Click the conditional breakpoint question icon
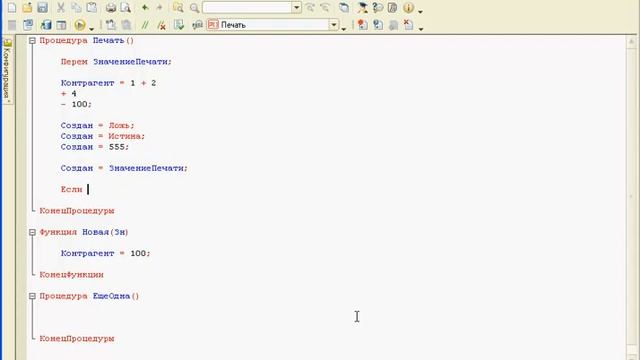This screenshot has width=640, height=360. pyautogui.click(x=378, y=25)
